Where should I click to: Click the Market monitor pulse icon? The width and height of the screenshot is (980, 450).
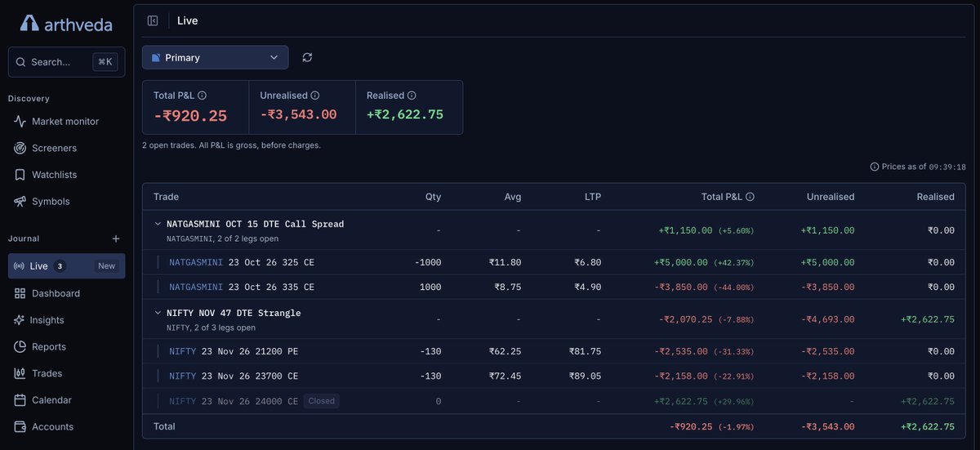(20, 122)
